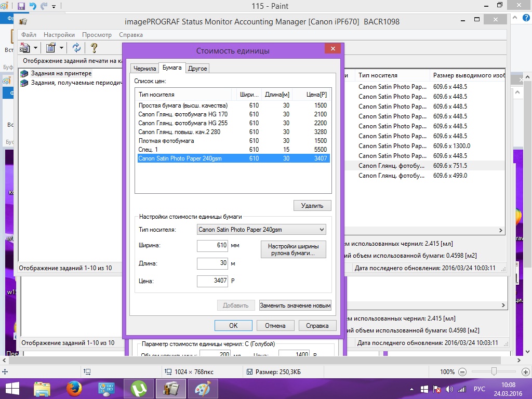Screen dimensions: 532x399
Task: Click OK in the Стоимость единицы dialog
Action: click(x=233, y=326)
